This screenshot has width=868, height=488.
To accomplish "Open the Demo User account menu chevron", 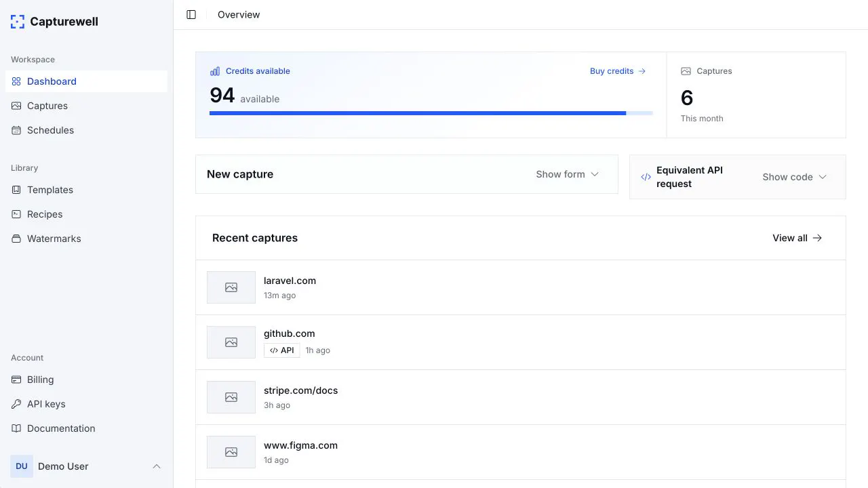I will tap(157, 466).
